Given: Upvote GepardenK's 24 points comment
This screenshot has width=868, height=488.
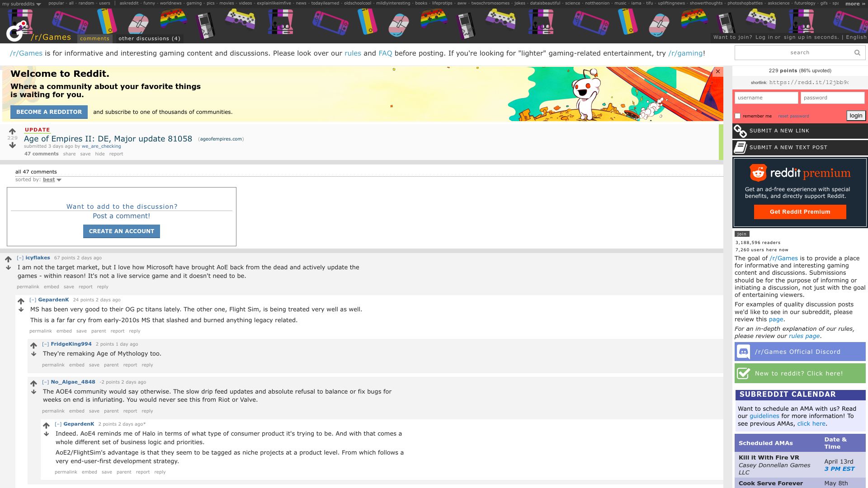Looking at the screenshot, I should click(x=21, y=301).
